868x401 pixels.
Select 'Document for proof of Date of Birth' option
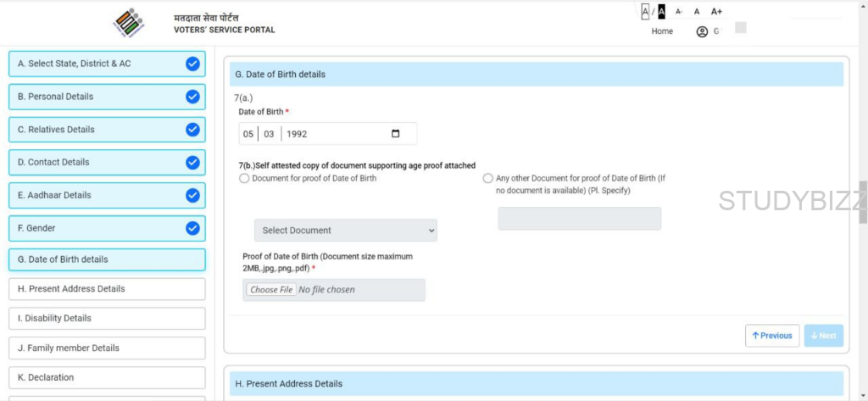245,179
